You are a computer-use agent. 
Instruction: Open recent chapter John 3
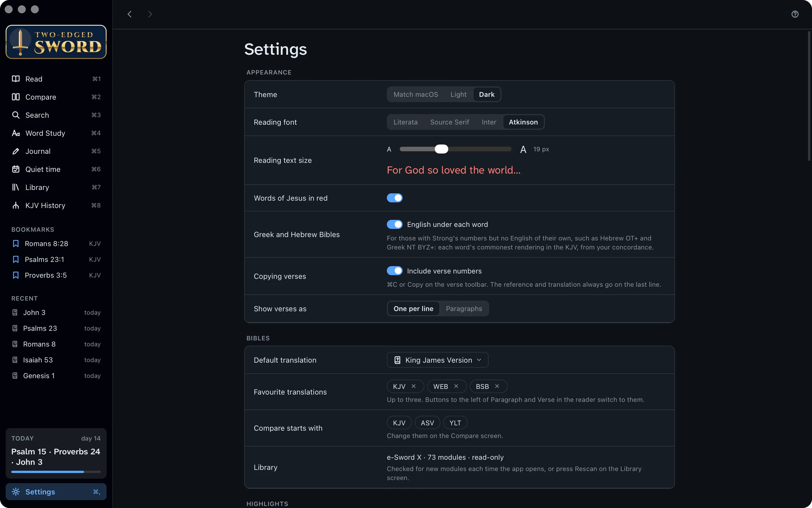[x=56, y=312]
